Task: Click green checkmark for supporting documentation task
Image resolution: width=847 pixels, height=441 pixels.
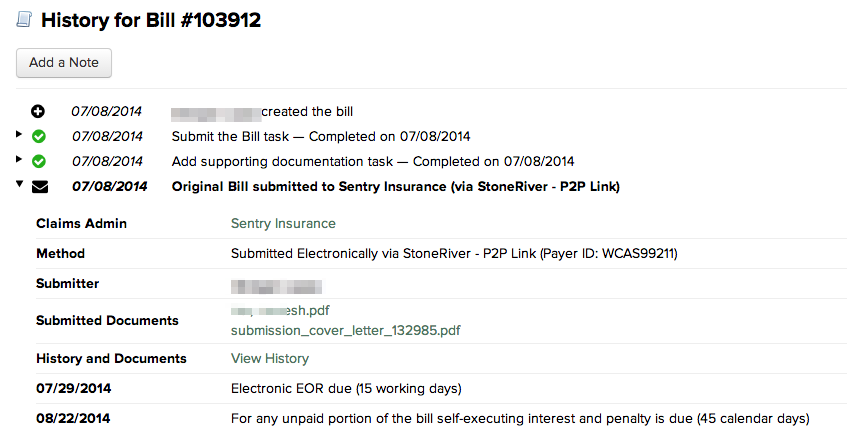Action: pos(39,161)
